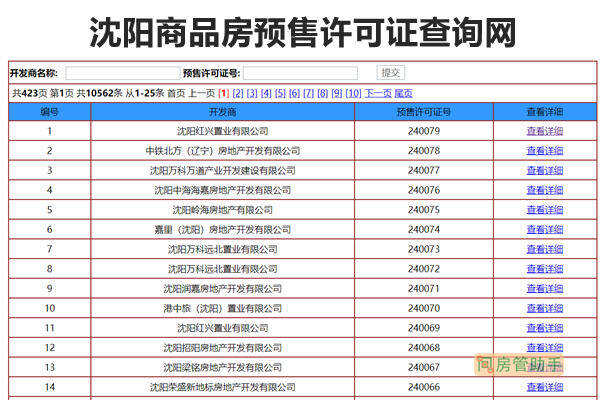Open 查看详细 for permit 240075
The image size is (600, 400).
[545, 210]
